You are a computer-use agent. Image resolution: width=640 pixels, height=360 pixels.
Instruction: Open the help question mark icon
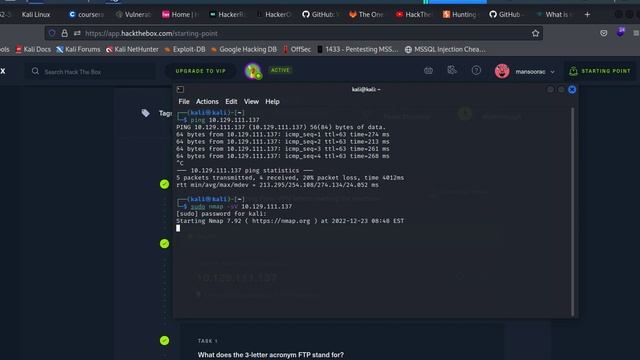pos(476,71)
